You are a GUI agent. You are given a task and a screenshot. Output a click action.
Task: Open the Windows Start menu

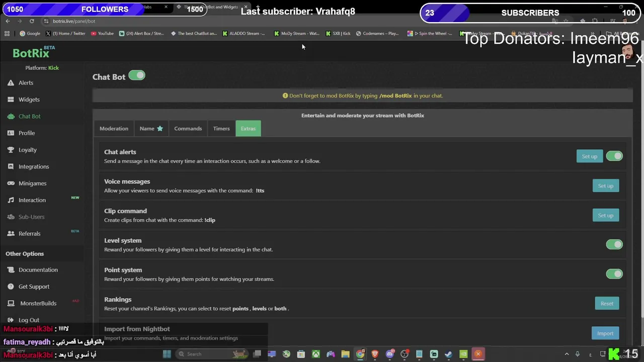[167, 354]
